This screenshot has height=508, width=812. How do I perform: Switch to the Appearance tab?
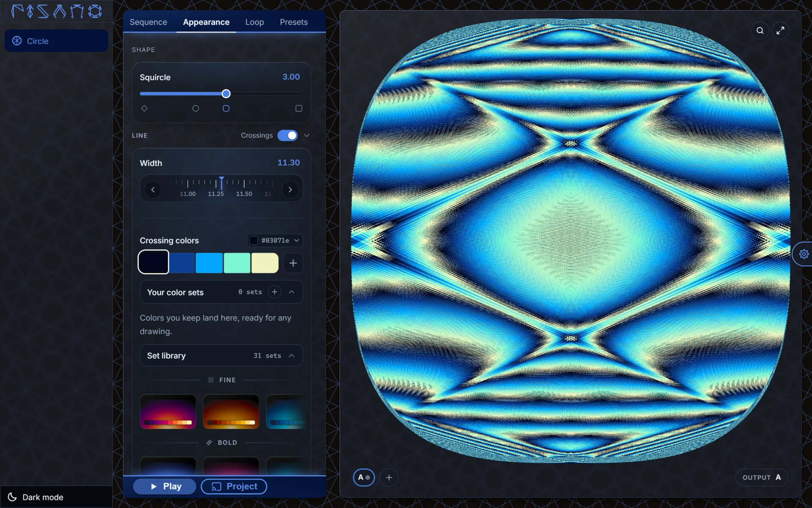(x=206, y=22)
